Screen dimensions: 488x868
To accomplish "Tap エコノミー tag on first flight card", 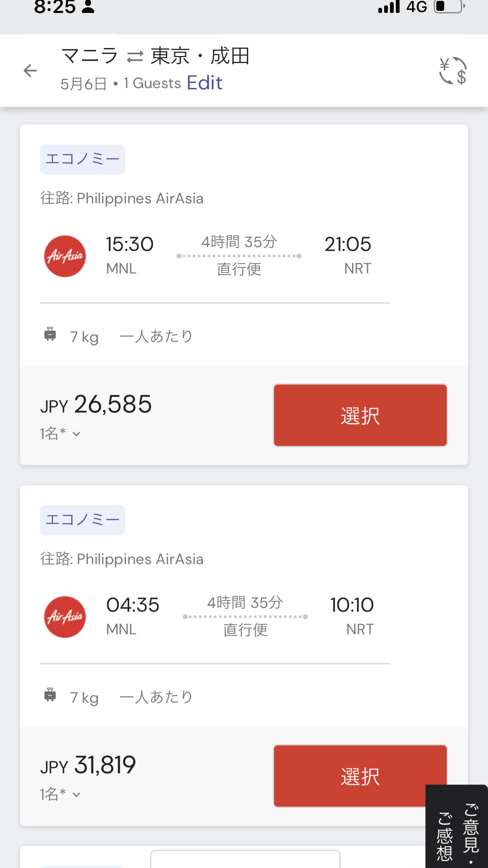I will [83, 159].
